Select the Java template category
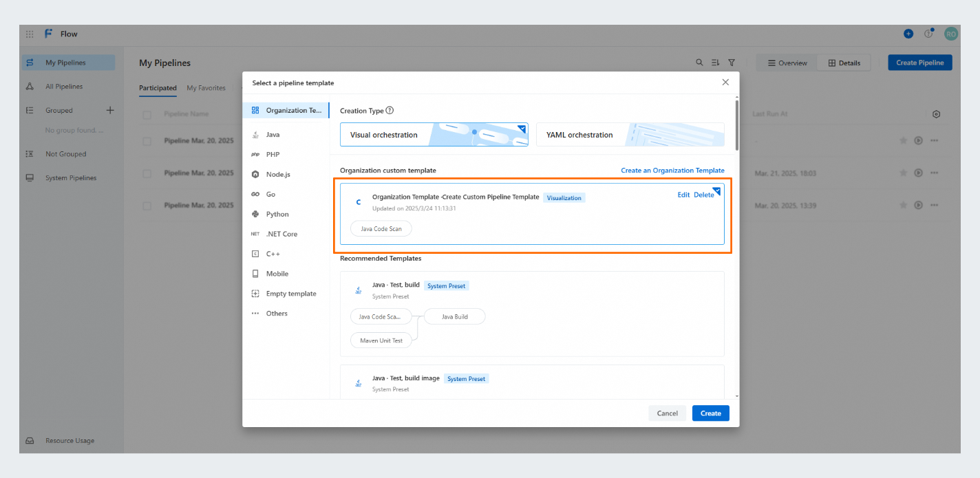Image resolution: width=980 pixels, height=478 pixels. (x=286, y=135)
